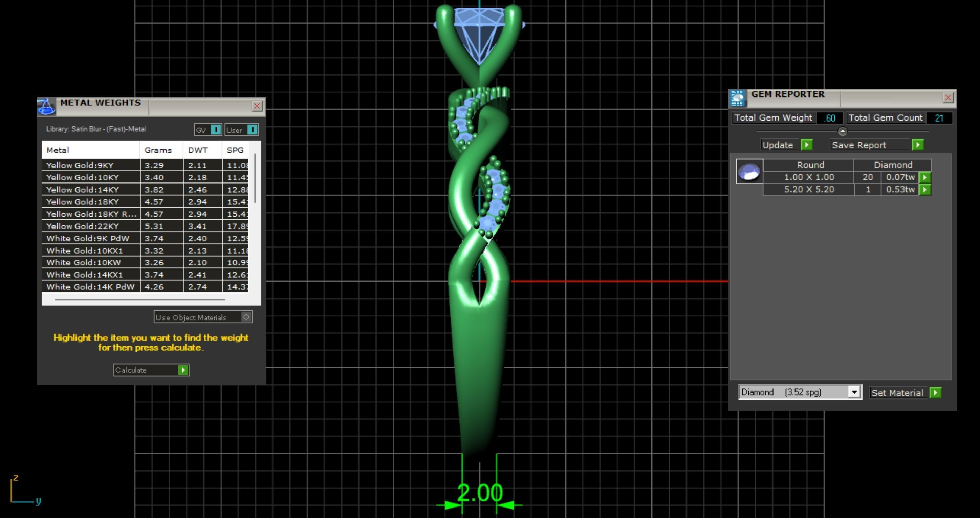The width and height of the screenshot is (980, 518).
Task: Click green arrow on 1.00 X 1.00 gem row
Action: click(x=925, y=177)
